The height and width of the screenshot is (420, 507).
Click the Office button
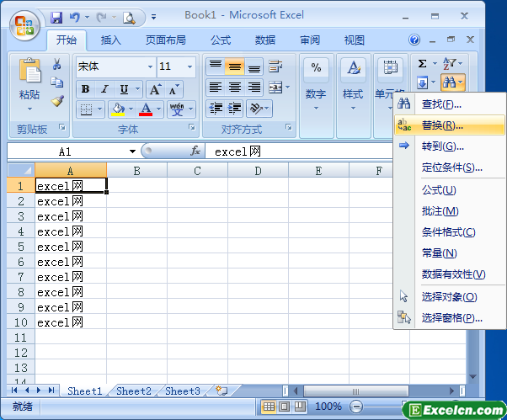[x=24, y=26]
